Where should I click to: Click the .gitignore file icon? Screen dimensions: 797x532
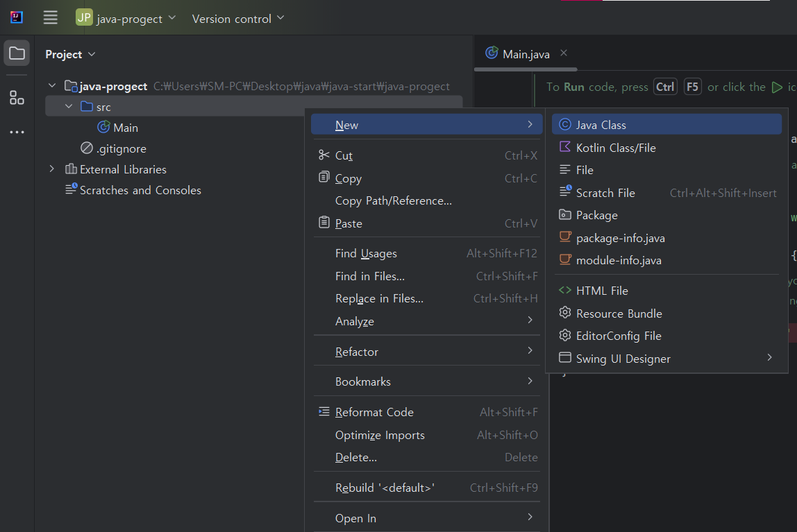coord(87,148)
